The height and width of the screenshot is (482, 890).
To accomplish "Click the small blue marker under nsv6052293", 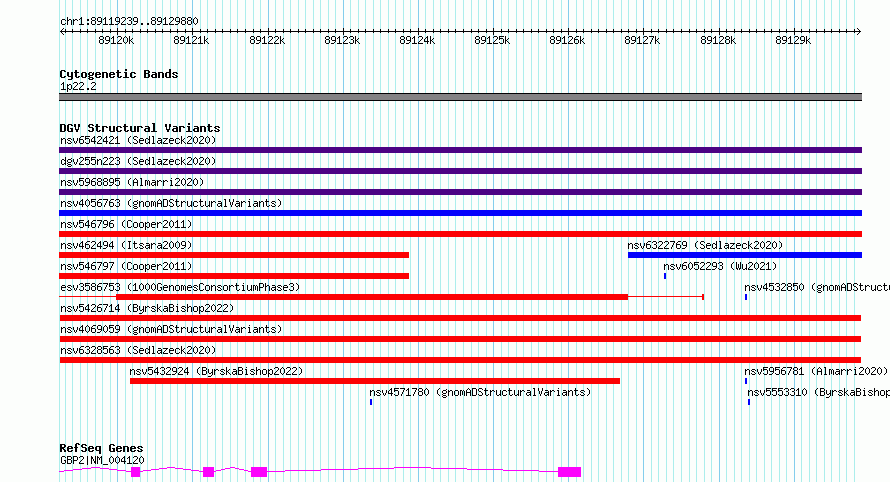I will [665, 276].
